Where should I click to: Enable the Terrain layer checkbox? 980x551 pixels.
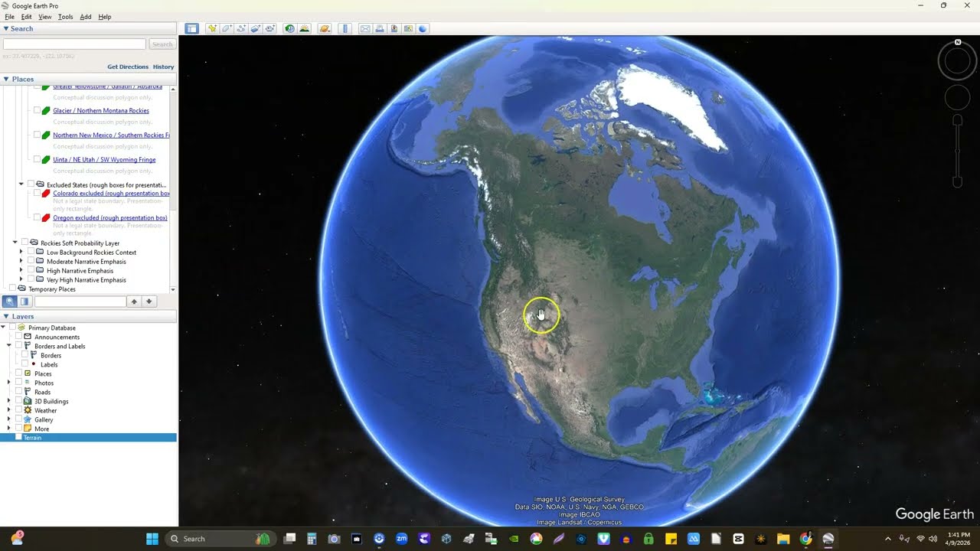(18, 438)
